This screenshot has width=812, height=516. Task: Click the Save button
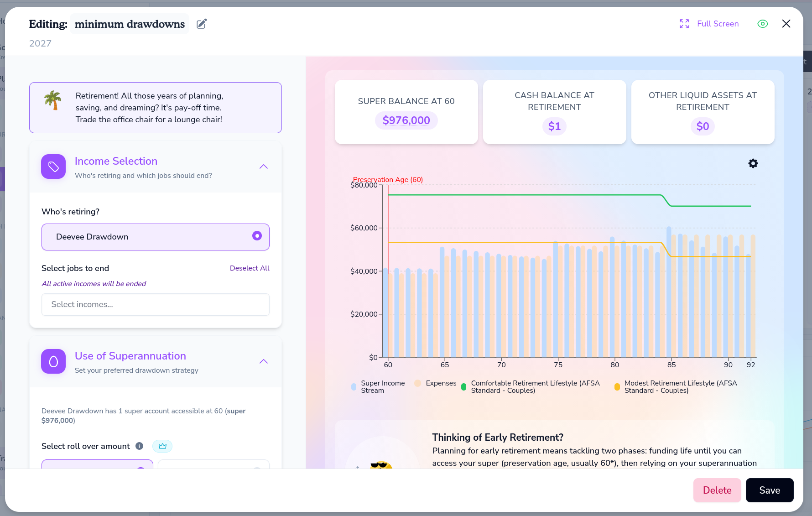tap(770, 490)
